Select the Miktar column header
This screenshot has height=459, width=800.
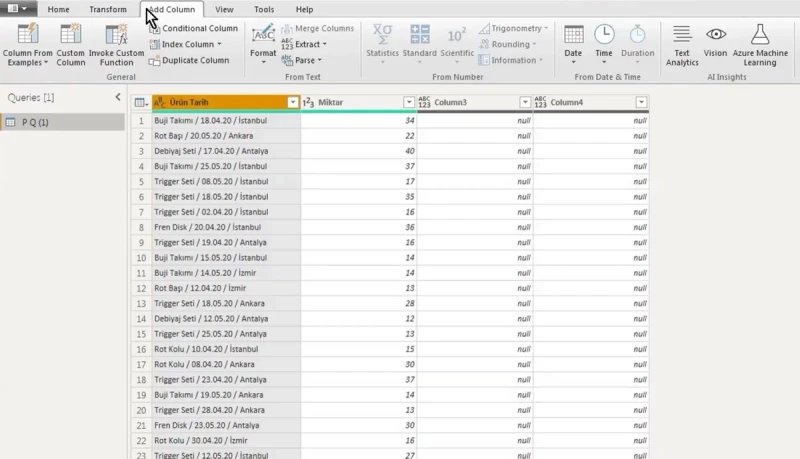point(359,103)
